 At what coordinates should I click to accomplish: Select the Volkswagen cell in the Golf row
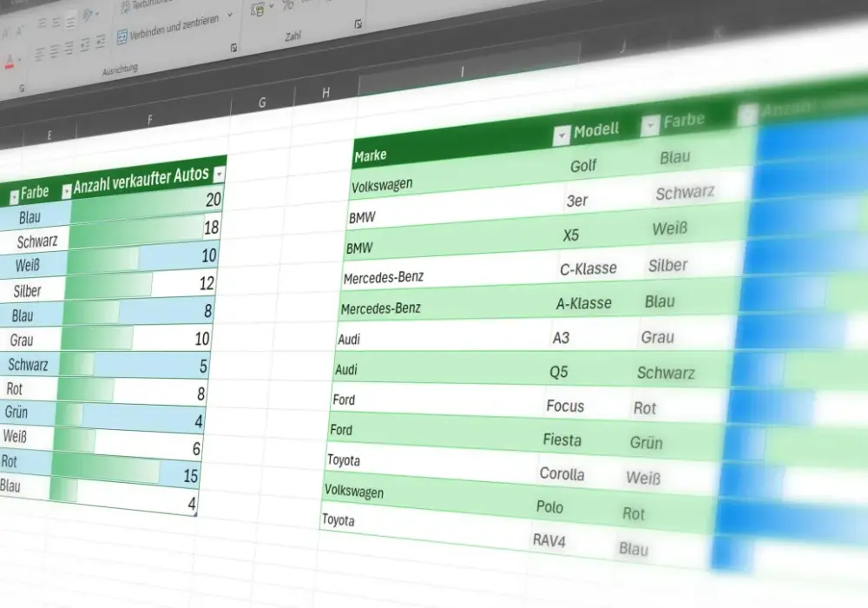[457, 175]
